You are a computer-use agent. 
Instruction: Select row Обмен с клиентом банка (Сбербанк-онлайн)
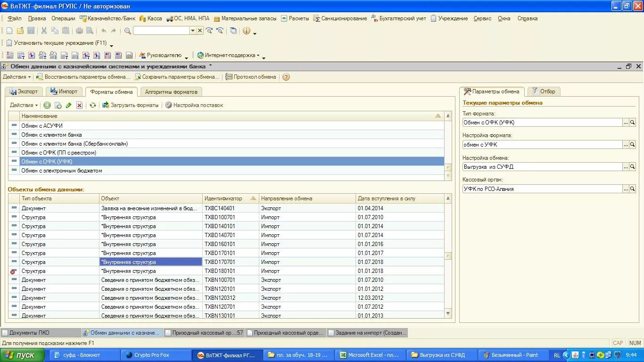pyautogui.click(x=226, y=144)
